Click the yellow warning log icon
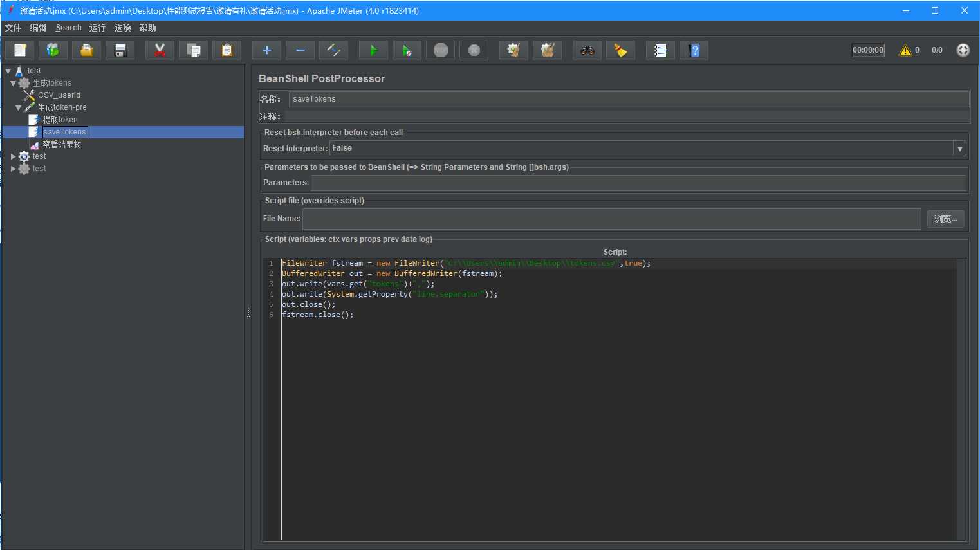 pyautogui.click(x=905, y=50)
